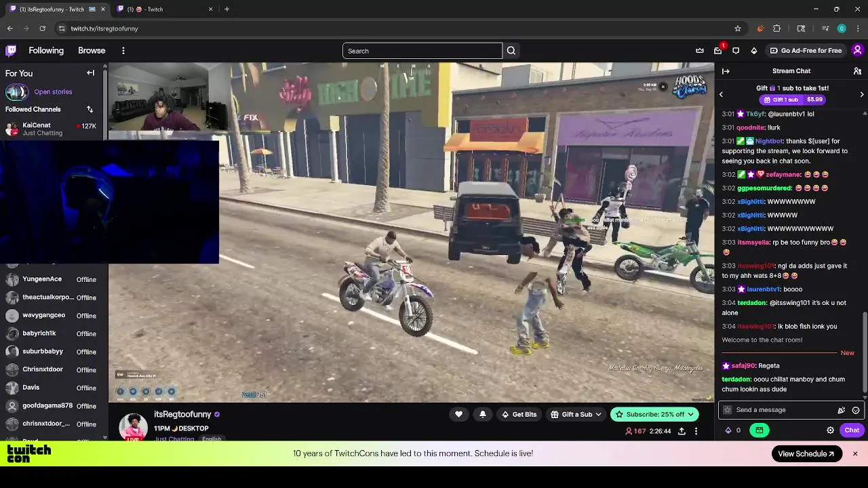The height and width of the screenshot is (488, 868).
Task: Click username laurenbtv1 in chat
Action: click(764, 289)
